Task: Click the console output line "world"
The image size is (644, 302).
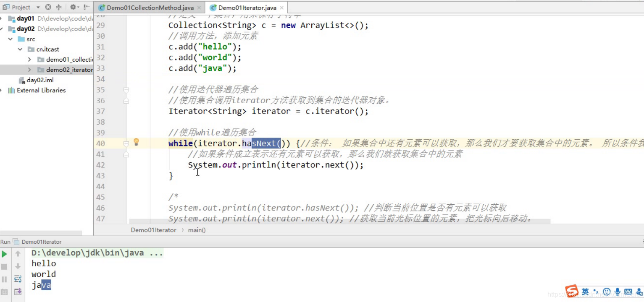Action: tap(44, 274)
